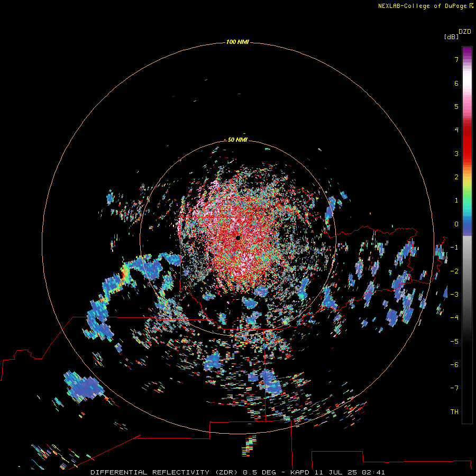Screen dimensions: 476x476
Task: Click the 3 value on the color scale
Action: [x=456, y=153]
